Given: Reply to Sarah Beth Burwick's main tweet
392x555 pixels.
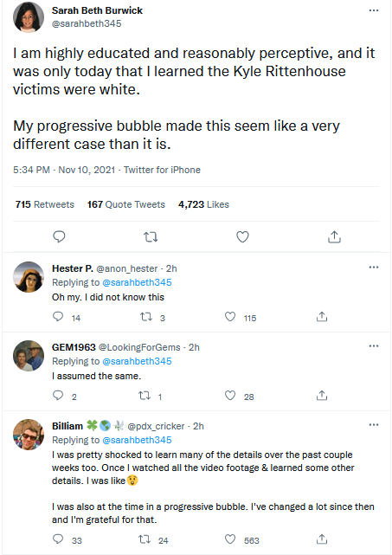Looking at the screenshot, I should pos(59,236).
